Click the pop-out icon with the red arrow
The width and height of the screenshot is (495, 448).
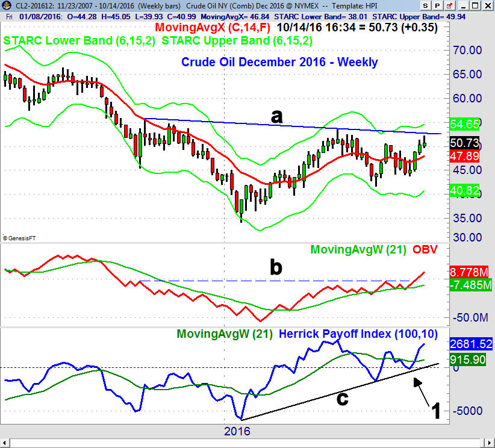tap(449, 5)
